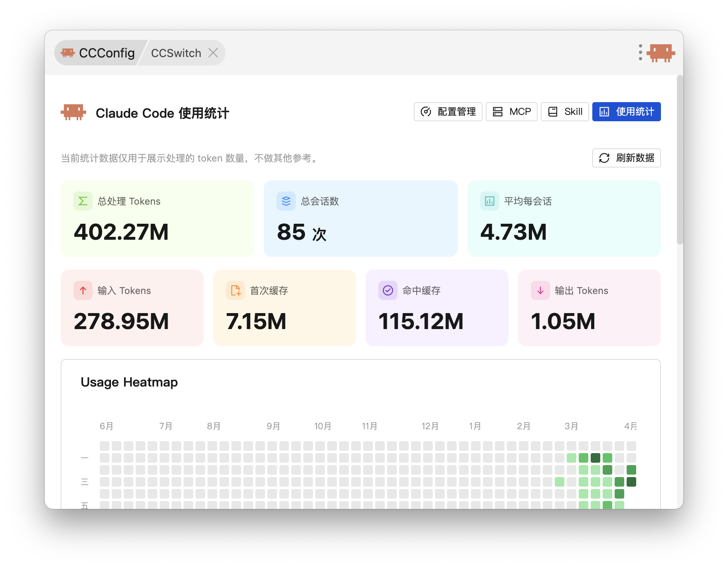The width and height of the screenshot is (728, 568).
Task: Click the chart icon on 平均每会话 card
Action: pyautogui.click(x=490, y=201)
